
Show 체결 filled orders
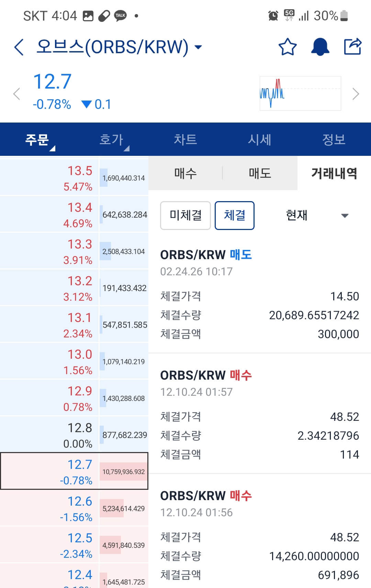tap(235, 216)
